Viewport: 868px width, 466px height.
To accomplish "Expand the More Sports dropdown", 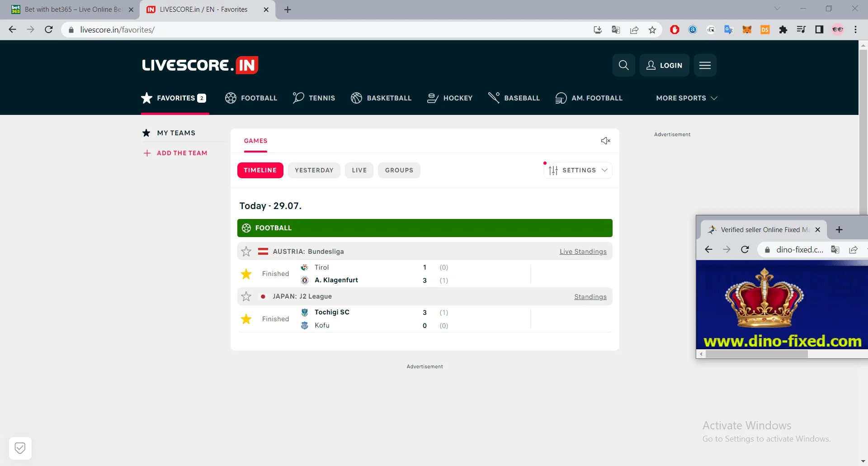I will point(686,98).
